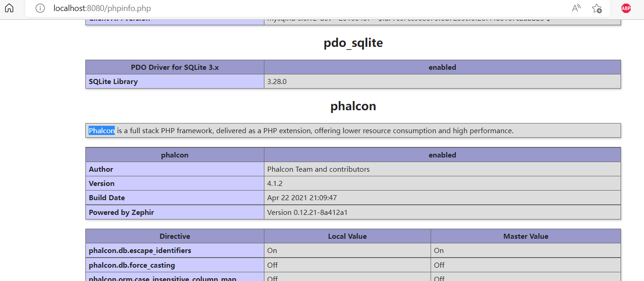This screenshot has width=644, height=281.
Task: Select the "Powered by Zephir" label cell
Action: point(175,212)
